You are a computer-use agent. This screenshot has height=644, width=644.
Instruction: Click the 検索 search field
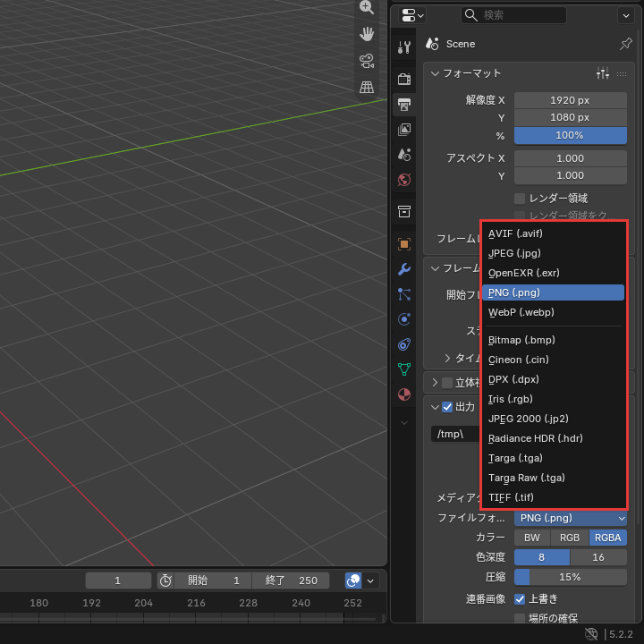click(513, 15)
